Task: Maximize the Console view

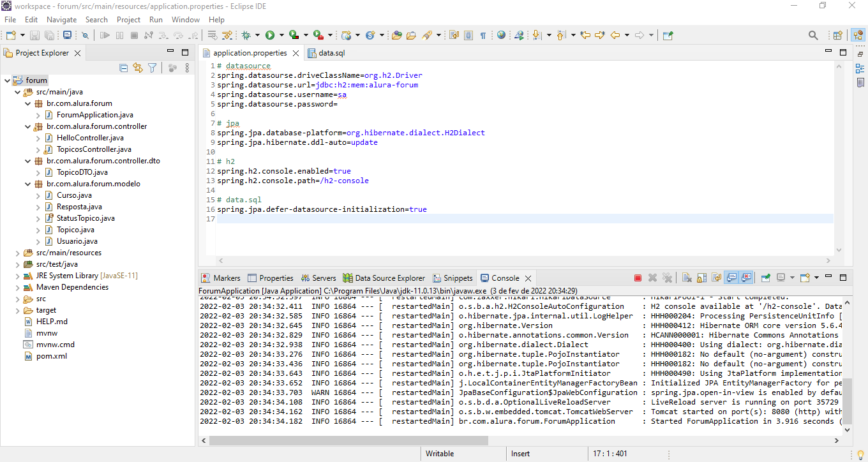Action: pyautogui.click(x=843, y=278)
